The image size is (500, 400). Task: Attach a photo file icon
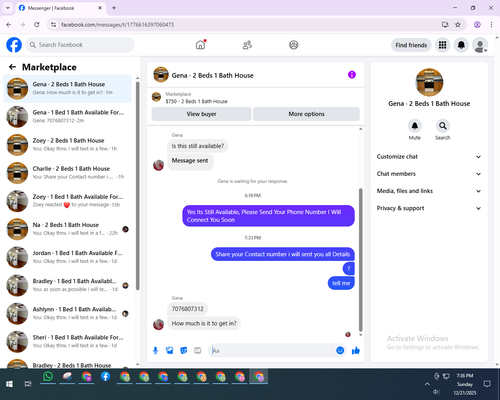[170, 350]
